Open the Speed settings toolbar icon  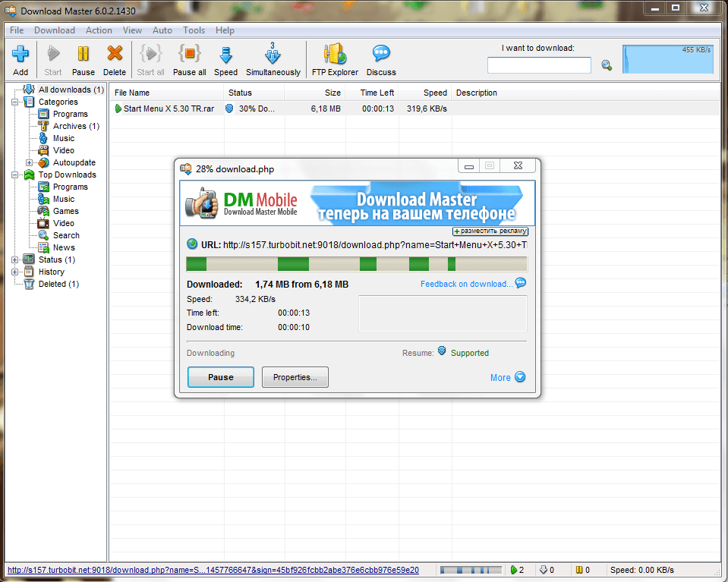click(x=225, y=55)
